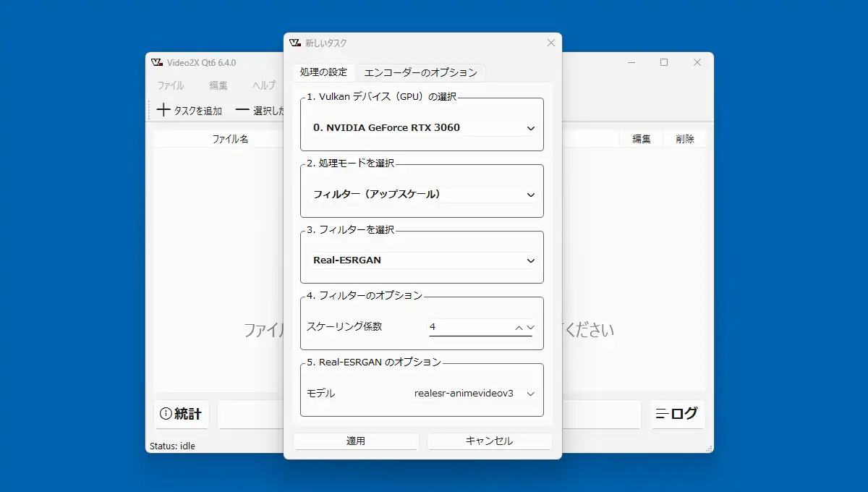Open the 編集 menu in the Video2X window
The image size is (868, 492).
[218, 85]
